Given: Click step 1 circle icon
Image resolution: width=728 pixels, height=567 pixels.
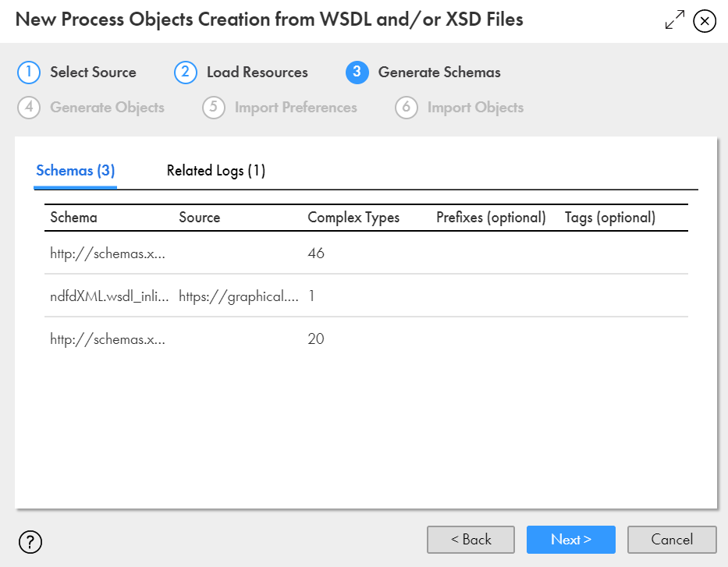Looking at the screenshot, I should tap(29, 73).
